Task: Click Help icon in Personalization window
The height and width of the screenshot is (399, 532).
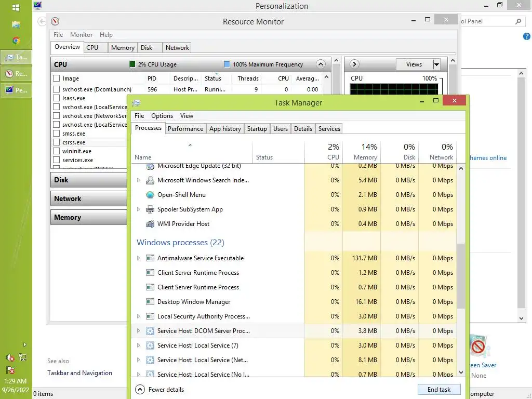Action: (x=527, y=36)
